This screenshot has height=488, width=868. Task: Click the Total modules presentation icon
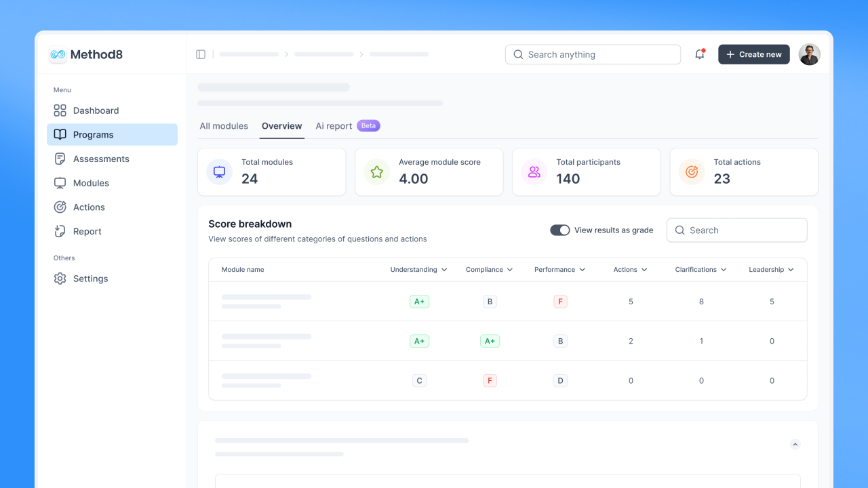(x=219, y=172)
